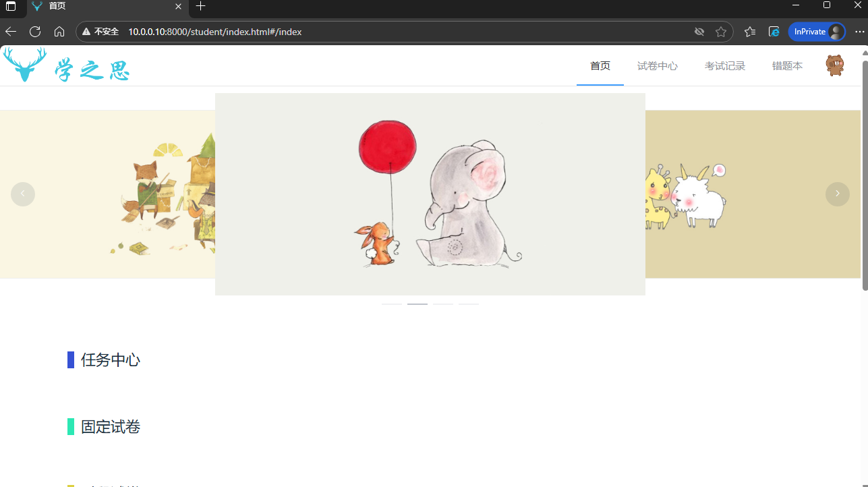Open browser settings and more menu
868x487 pixels.
859,32
